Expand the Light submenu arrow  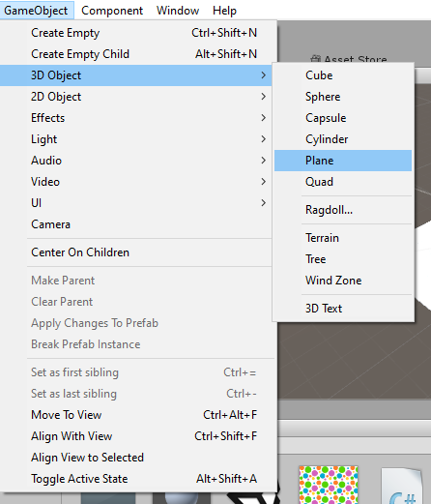click(x=263, y=139)
